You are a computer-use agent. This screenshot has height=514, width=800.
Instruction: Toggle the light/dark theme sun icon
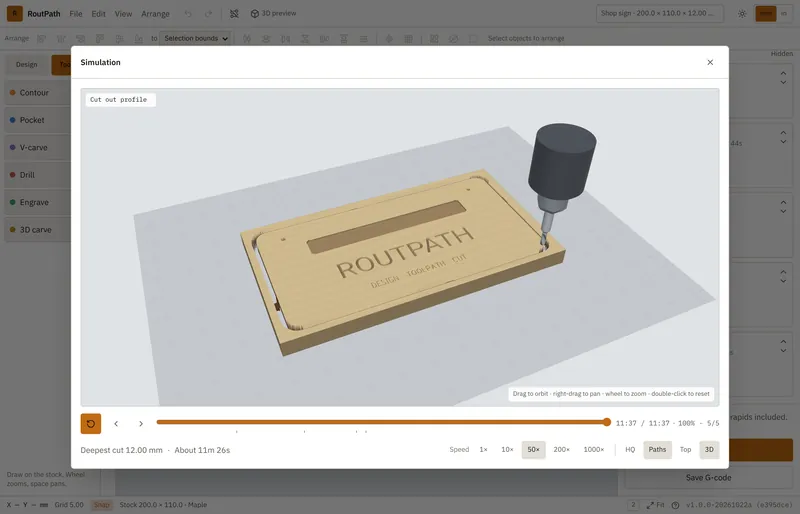tap(742, 14)
